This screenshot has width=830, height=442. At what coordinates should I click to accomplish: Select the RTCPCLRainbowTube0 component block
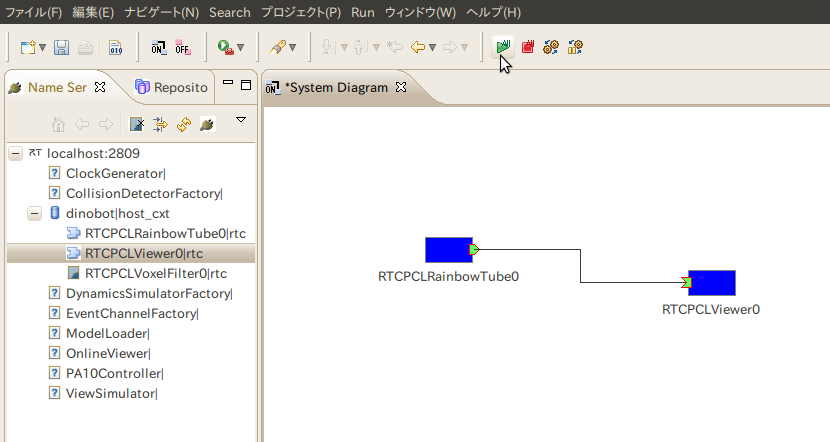click(448, 250)
